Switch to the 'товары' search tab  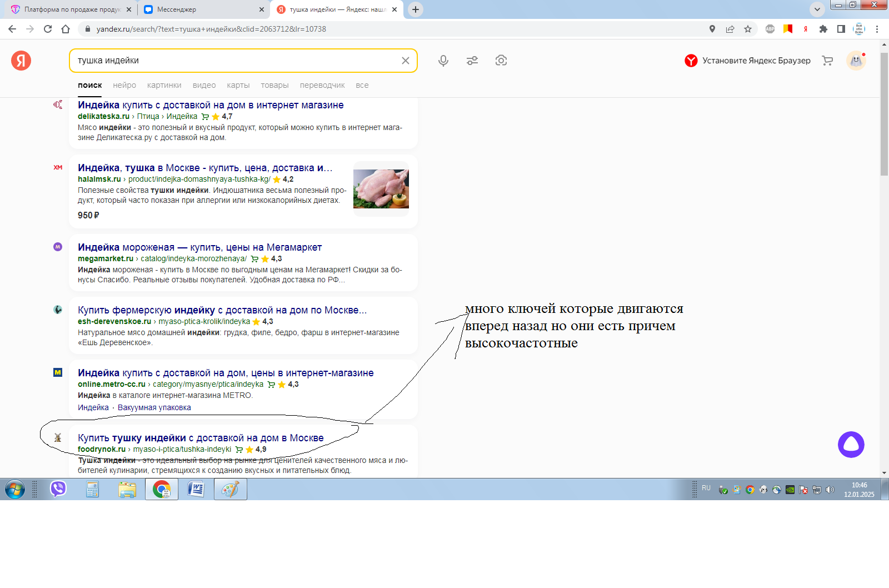point(274,85)
